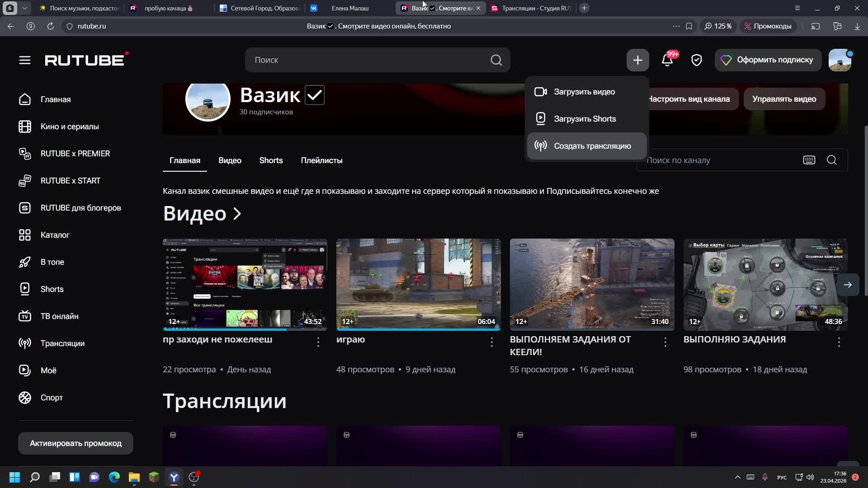Image resolution: width=868 pixels, height=488 pixels.
Task: Click the shield safety icon in header
Action: point(696,60)
